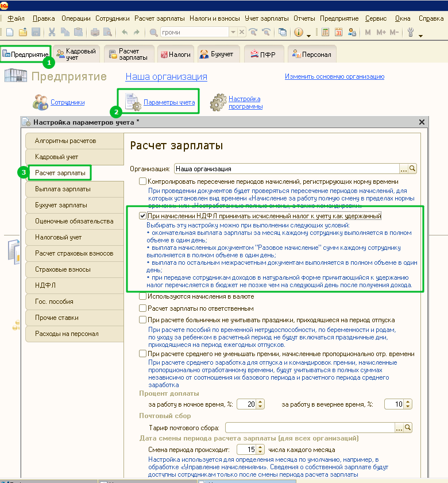Select the НДФЛ settings section

[x=75, y=285]
